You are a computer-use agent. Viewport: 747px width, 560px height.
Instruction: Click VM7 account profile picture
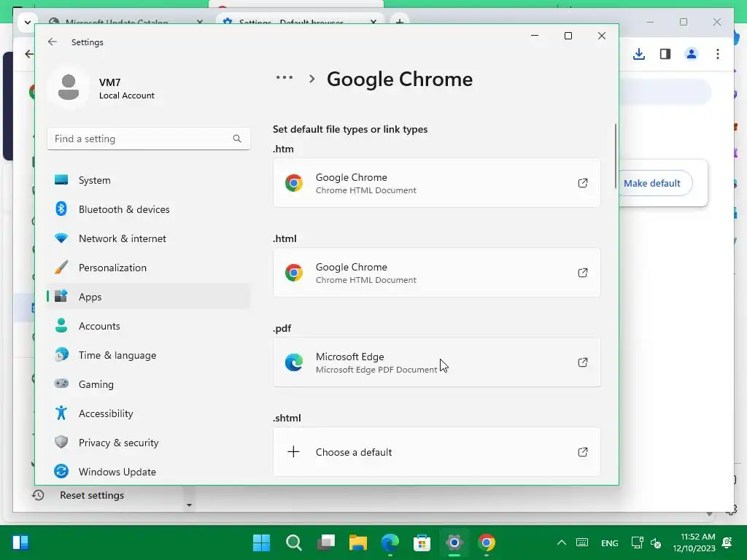[69, 87]
